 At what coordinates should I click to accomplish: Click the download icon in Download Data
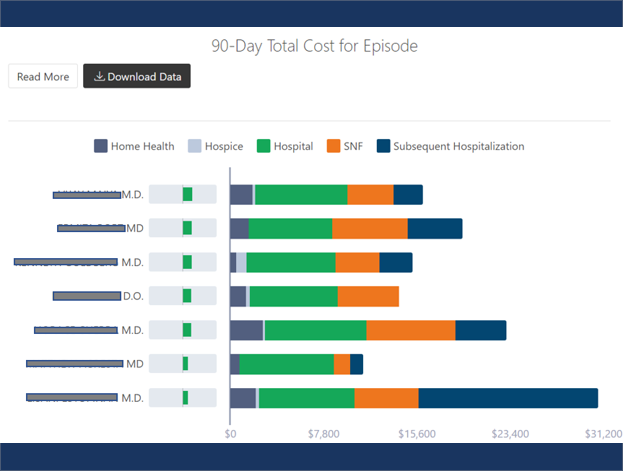99,76
